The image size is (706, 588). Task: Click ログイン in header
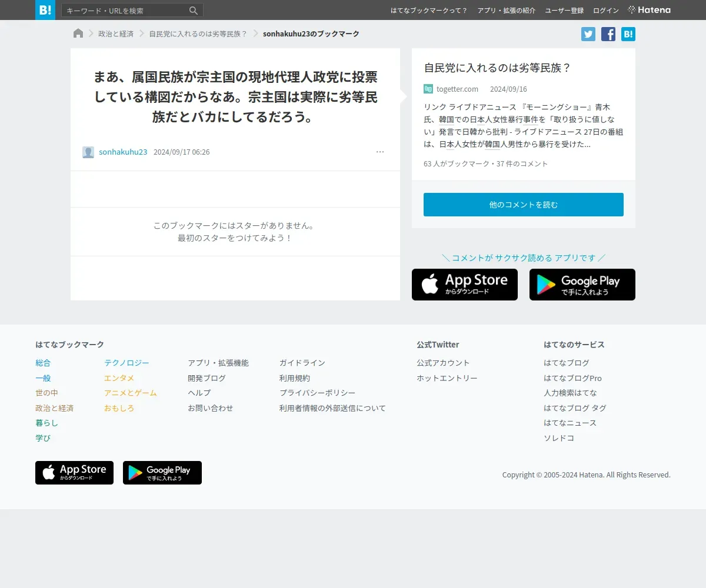[606, 11]
